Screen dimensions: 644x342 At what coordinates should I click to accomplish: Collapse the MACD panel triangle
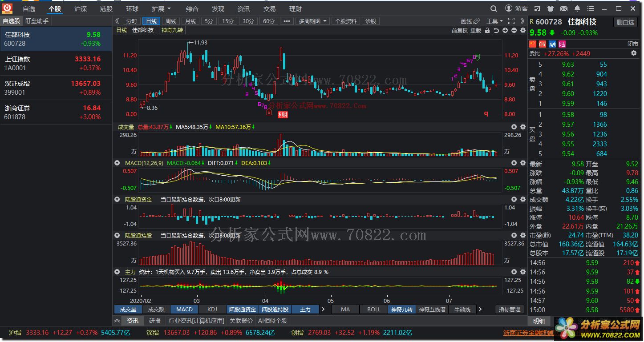[x=117, y=163]
